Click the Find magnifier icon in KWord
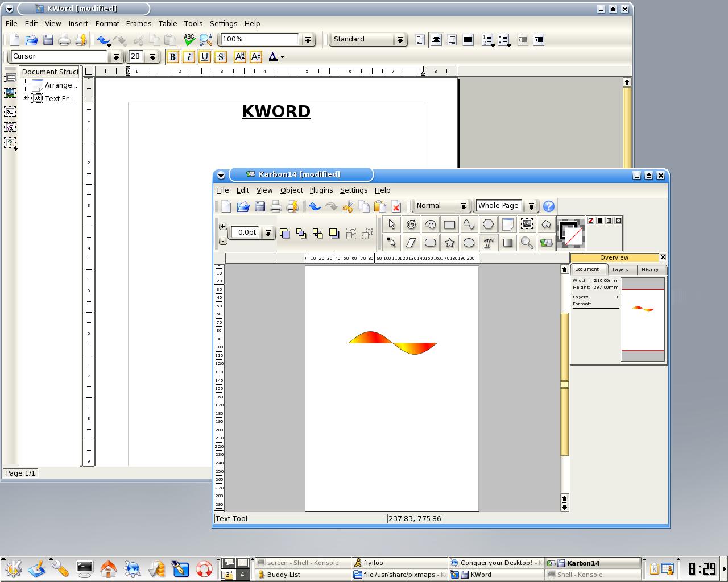Image resolution: width=728 pixels, height=582 pixels. click(206, 39)
